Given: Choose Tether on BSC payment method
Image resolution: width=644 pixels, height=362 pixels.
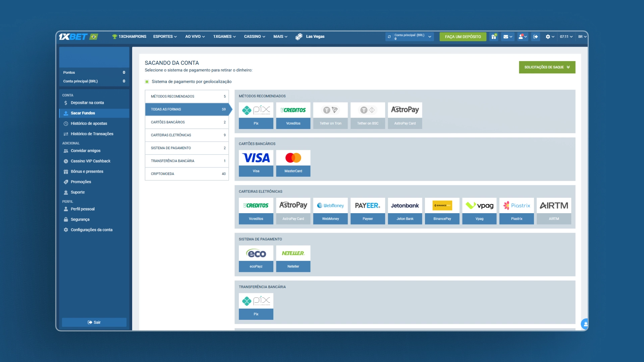Looking at the screenshot, I should [x=368, y=116].
